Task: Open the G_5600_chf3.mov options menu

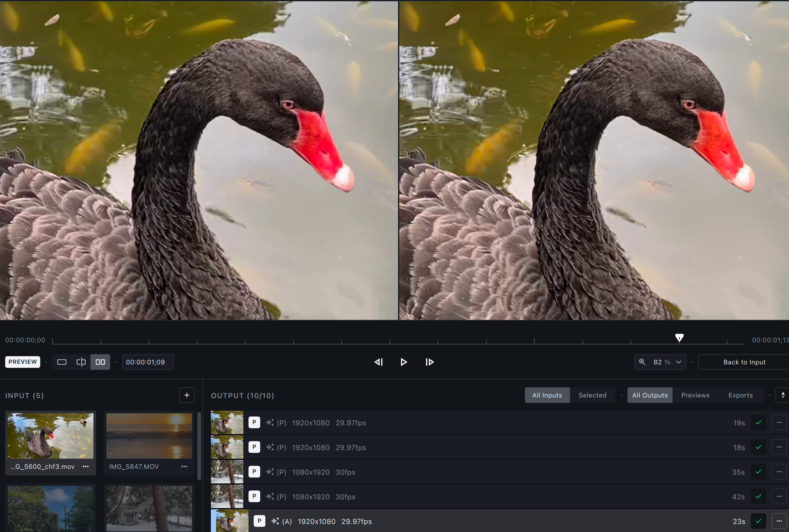Action: (86, 466)
